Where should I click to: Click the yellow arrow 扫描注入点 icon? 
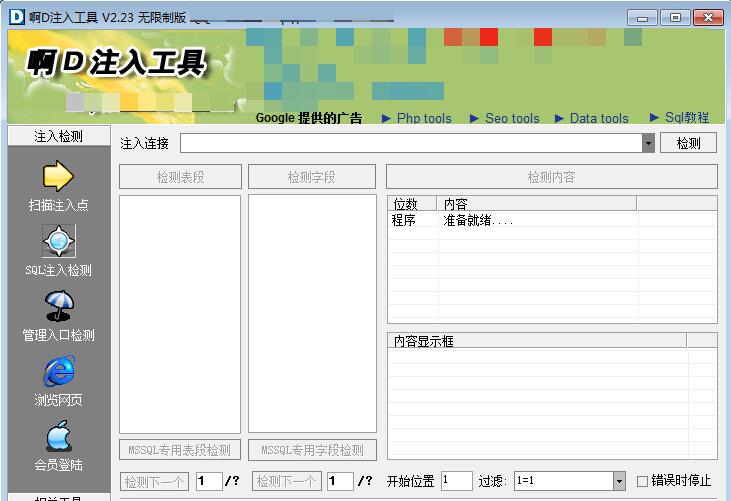(58, 176)
